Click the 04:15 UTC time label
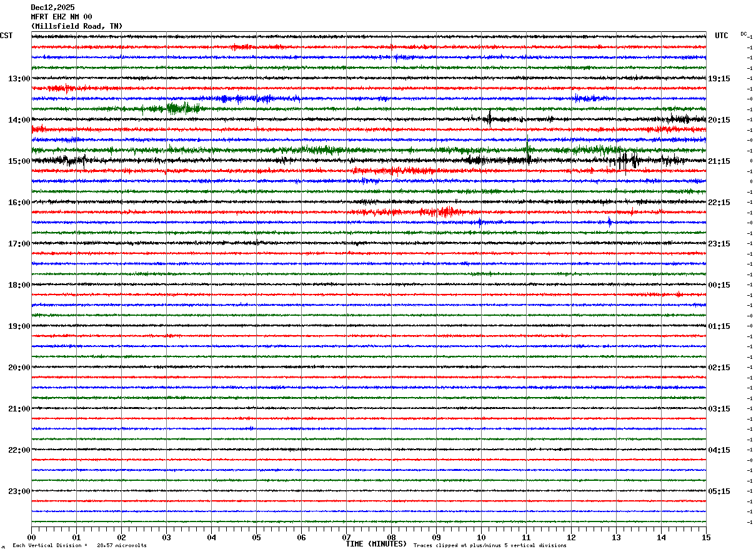Screen dimensions: 756x554 pyautogui.click(x=719, y=450)
